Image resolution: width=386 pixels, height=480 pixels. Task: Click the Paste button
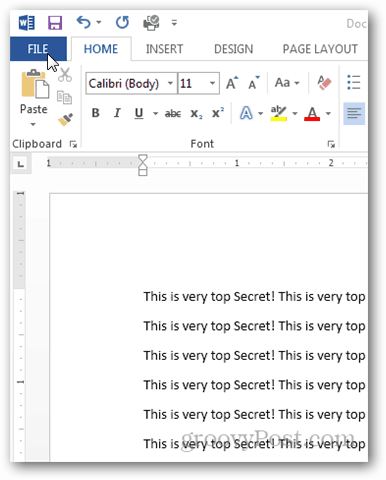point(34,98)
